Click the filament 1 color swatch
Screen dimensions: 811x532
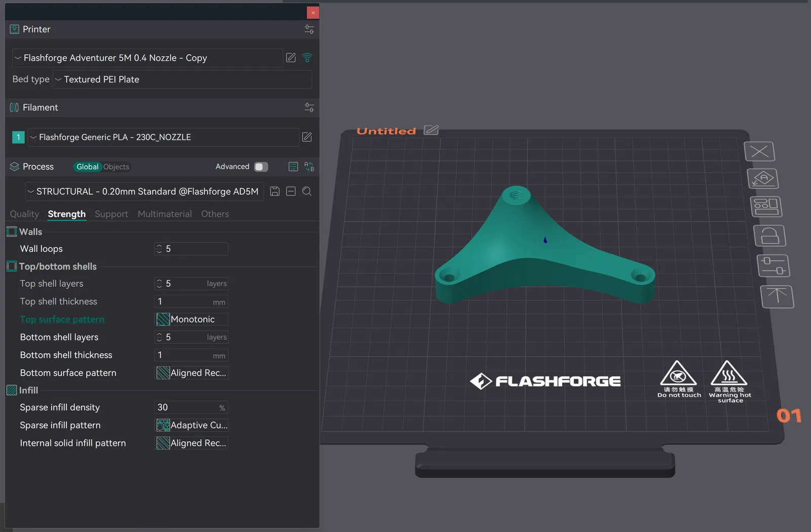click(x=18, y=137)
